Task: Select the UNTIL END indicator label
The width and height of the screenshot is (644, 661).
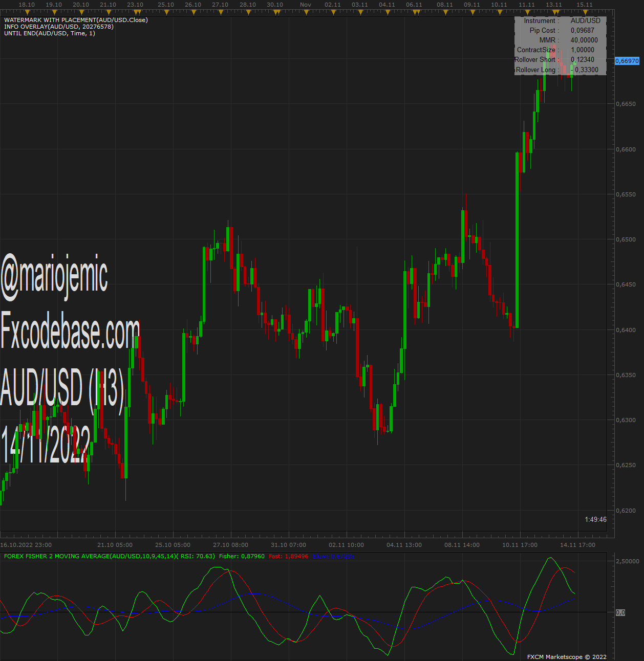Action: click(50, 33)
